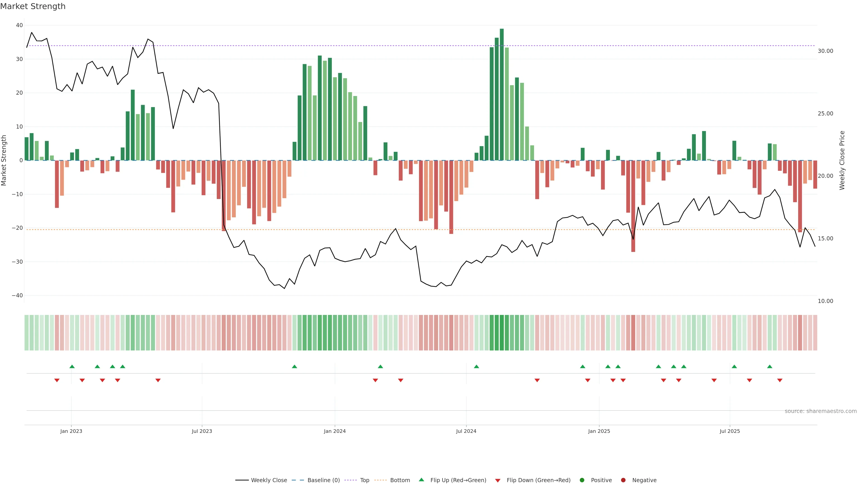Image resolution: width=868 pixels, height=488 pixels.
Task: Click the Weekly Close Price axis title
Action: coord(842,160)
